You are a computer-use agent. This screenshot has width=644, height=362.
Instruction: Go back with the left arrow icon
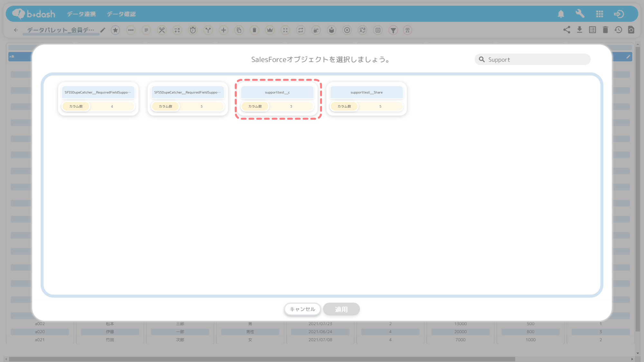click(x=16, y=30)
